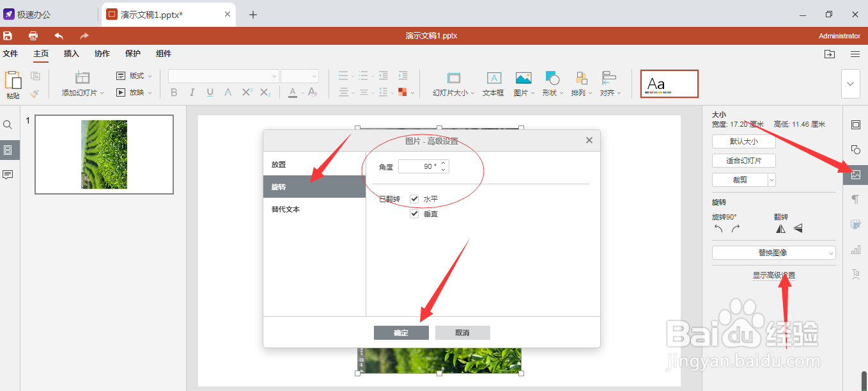Click the save icon in the title bar
The width and height of the screenshot is (868, 391).
pos(8,36)
